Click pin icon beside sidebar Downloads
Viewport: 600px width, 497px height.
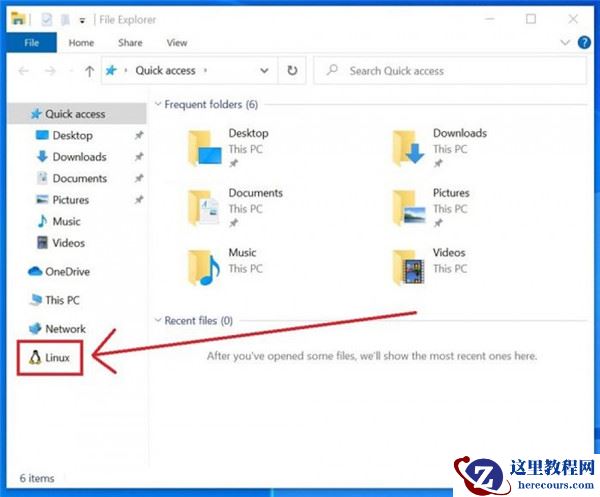pyautogui.click(x=139, y=156)
